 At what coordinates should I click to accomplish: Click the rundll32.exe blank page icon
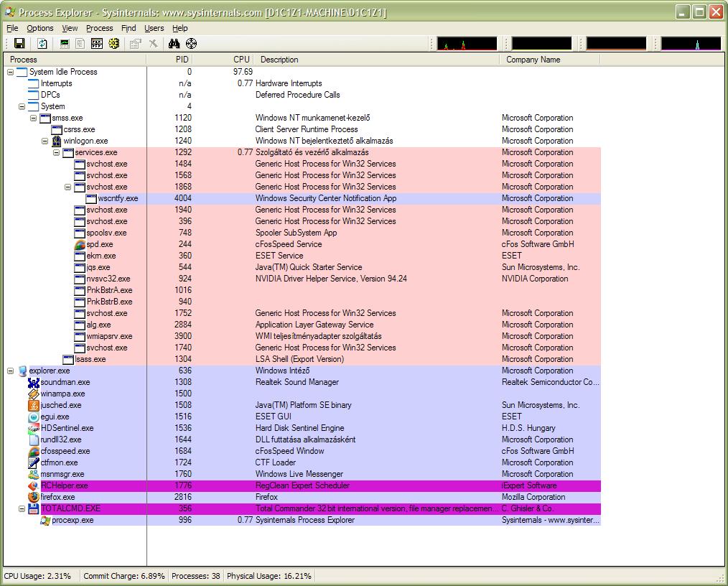point(34,439)
